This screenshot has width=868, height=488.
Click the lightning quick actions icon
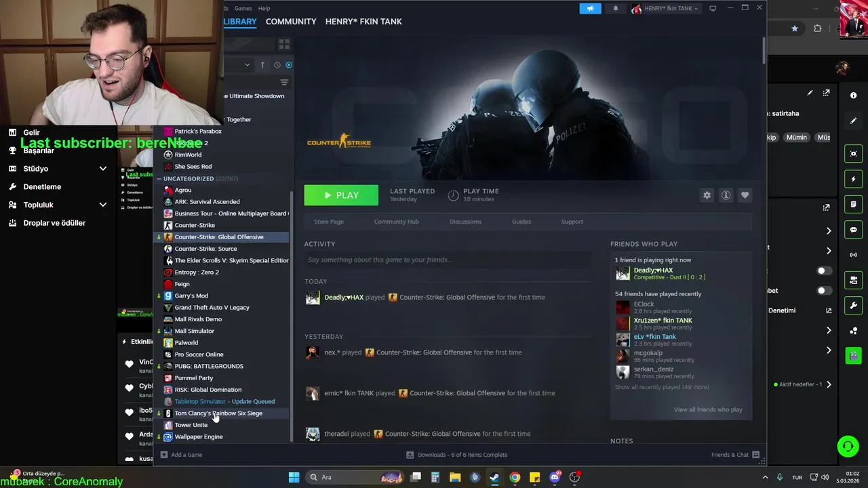[x=853, y=179]
